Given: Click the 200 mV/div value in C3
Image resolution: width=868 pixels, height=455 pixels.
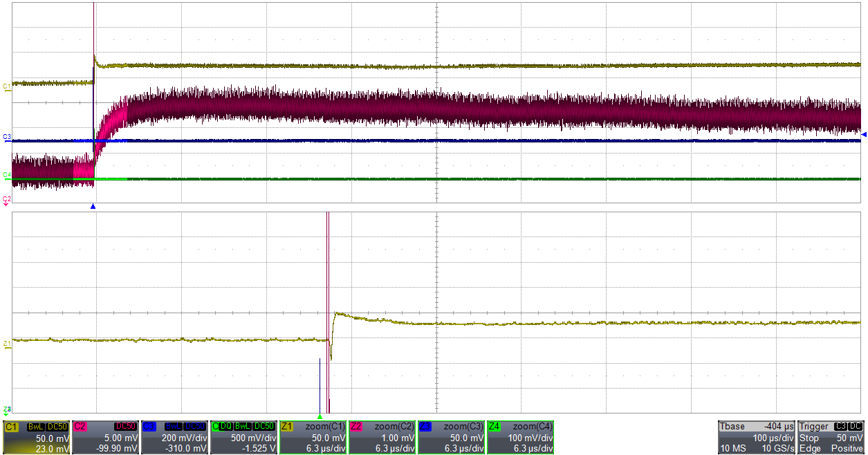Looking at the screenshot, I should click(x=184, y=438).
